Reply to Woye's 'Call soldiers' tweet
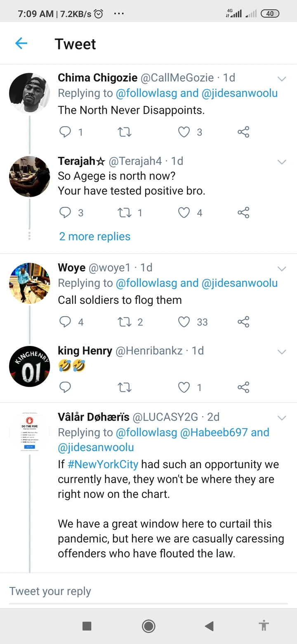The width and height of the screenshot is (297, 644). [65, 322]
